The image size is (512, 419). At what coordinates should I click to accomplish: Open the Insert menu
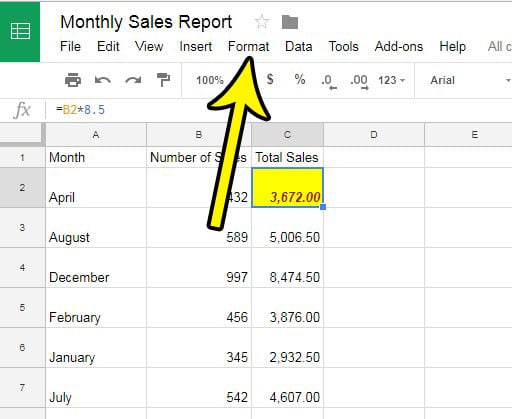(x=195, y=46)
